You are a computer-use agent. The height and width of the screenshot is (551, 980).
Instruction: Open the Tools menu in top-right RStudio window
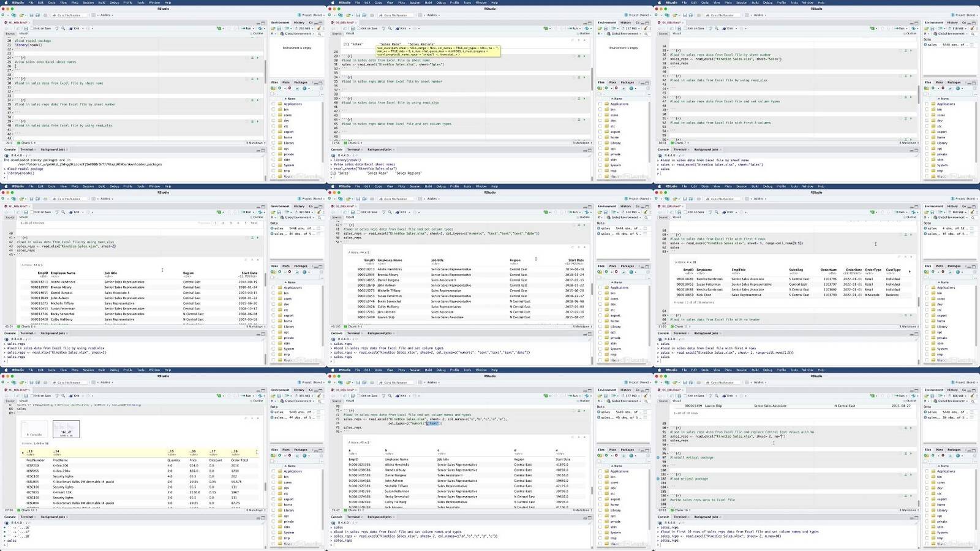794,2
